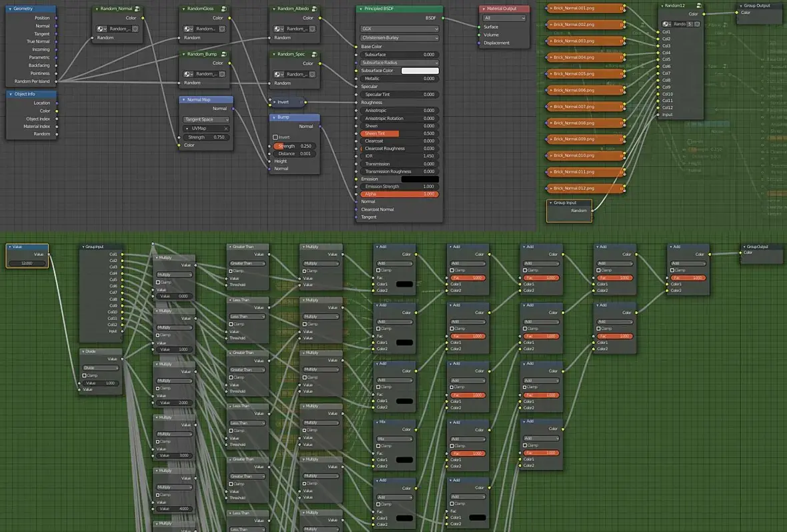
Task: Click the node group icon on Random_Normal header
Action: coord(137,9)
